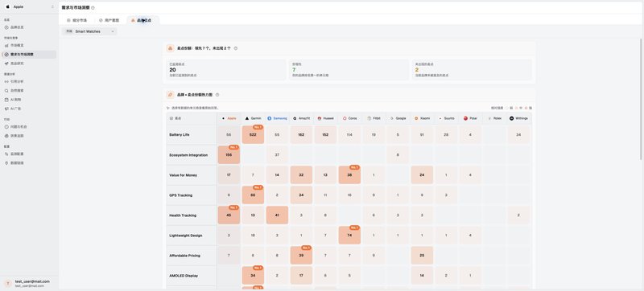Click Coros Lightweight Design cell 74
The height and width of the screenshot is (291, 644).
349,236
